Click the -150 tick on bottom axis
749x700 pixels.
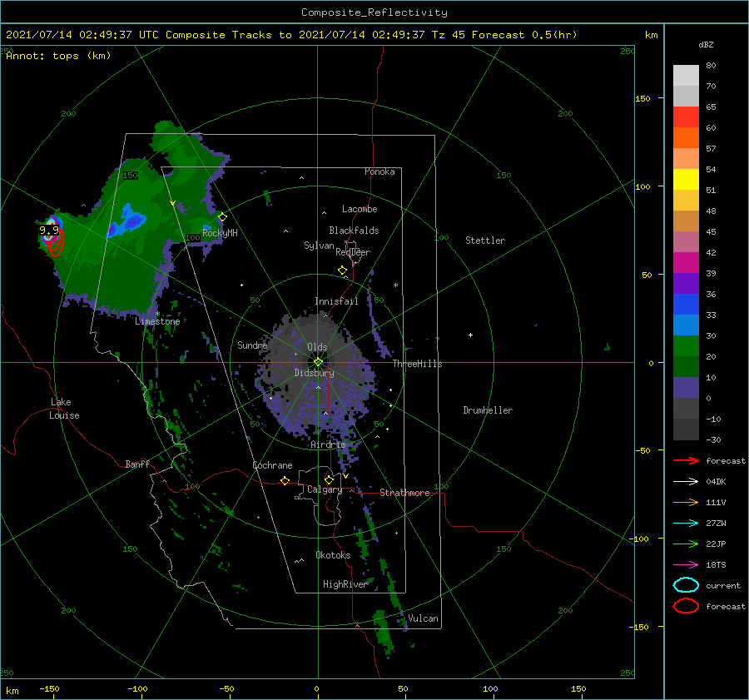coord(50,688)
